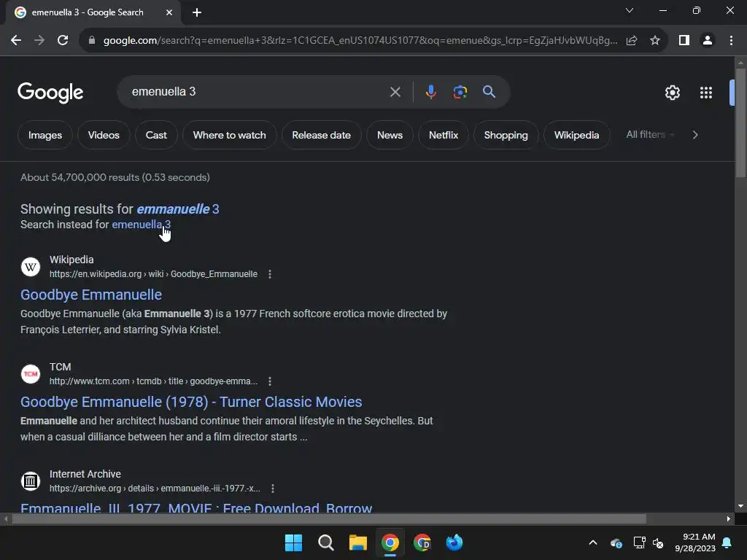Click the browser forward arrow
This screenshot has height=560, width=747.
[39, 41]
